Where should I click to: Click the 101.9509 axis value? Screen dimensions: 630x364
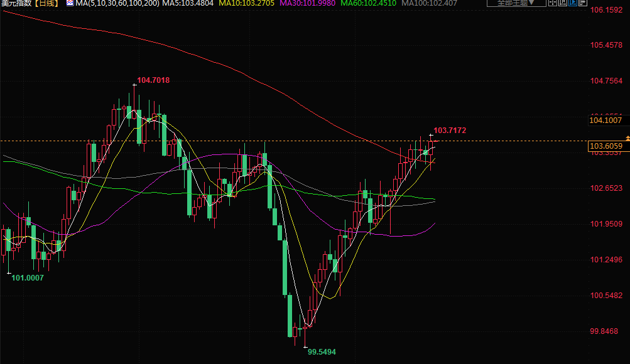click(x=606, y=224)
